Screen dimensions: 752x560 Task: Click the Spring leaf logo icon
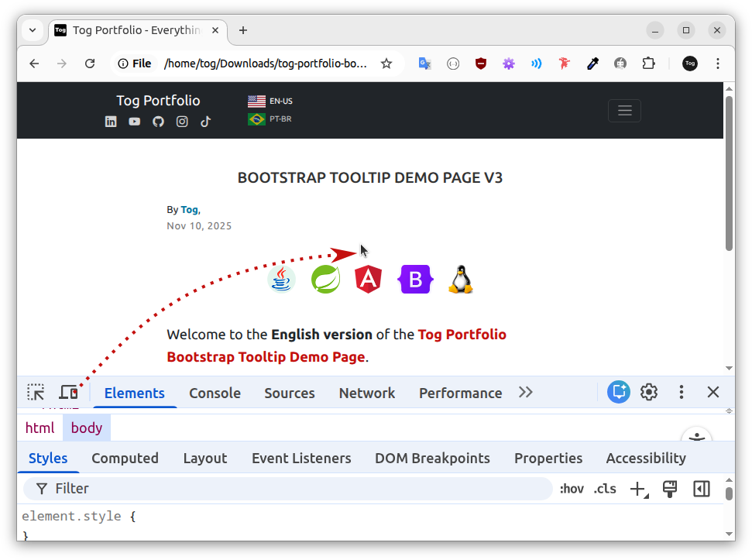pos(325,279)
